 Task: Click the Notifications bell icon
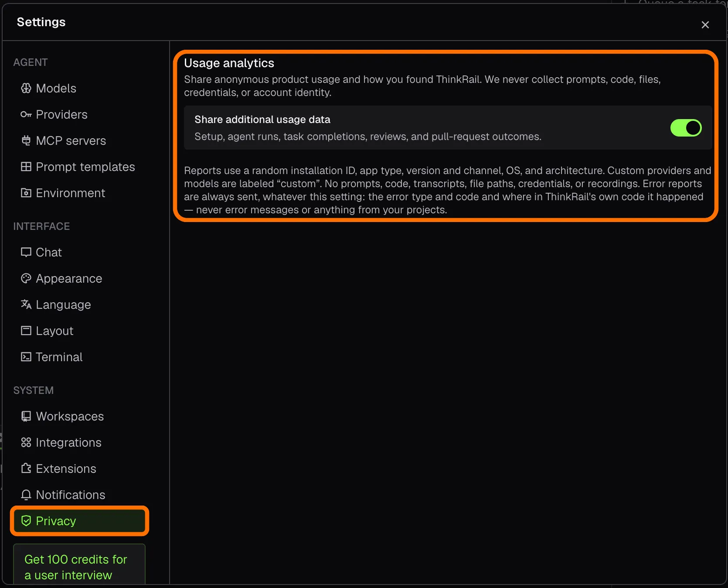26,495
